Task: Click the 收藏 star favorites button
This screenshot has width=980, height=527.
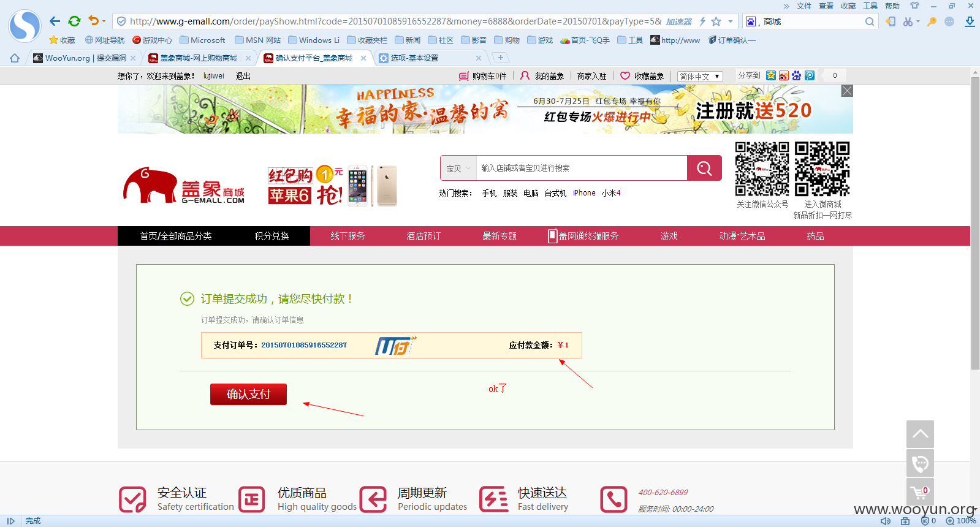Action: pos(62,40)
